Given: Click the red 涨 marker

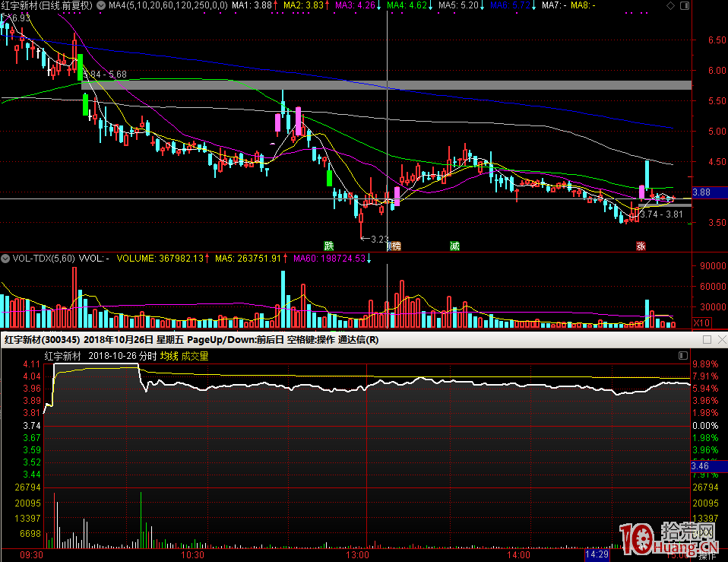Looking at the screenshot, I should tap(641, 246).
